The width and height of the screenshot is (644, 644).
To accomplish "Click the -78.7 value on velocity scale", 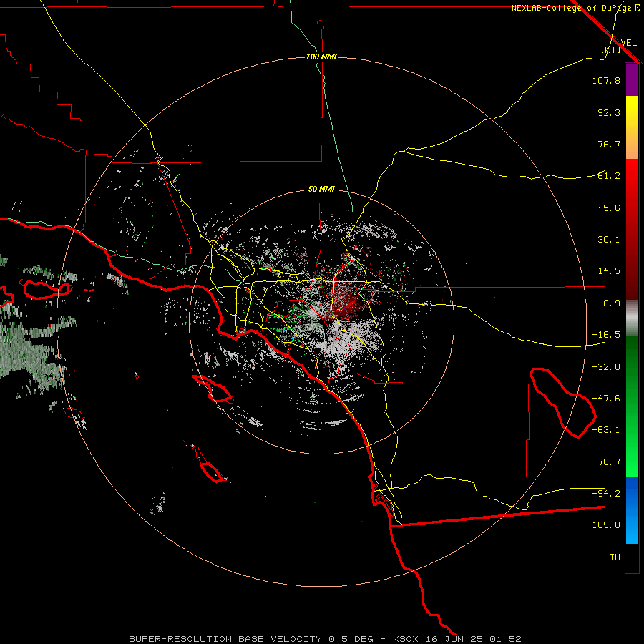I will click(606, 462).
